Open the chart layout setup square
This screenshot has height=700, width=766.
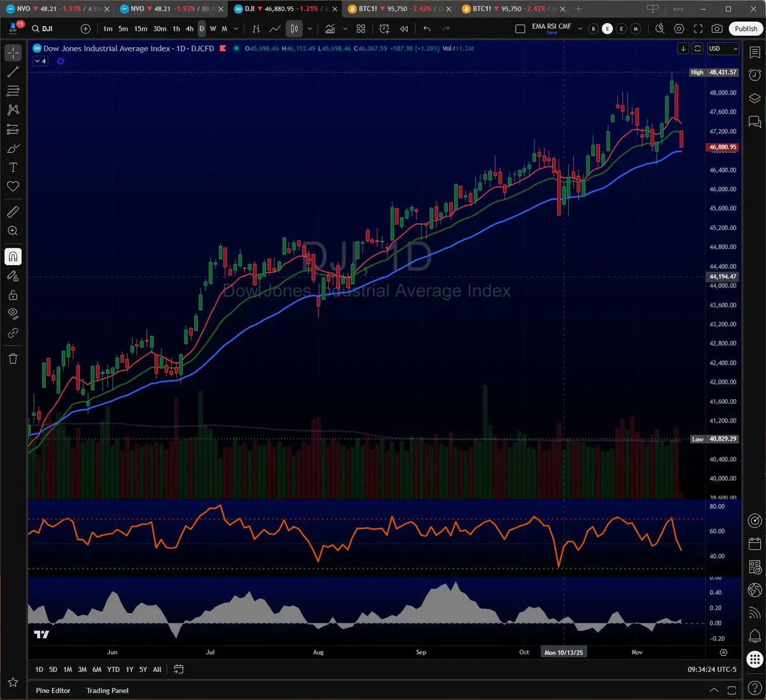520,29
